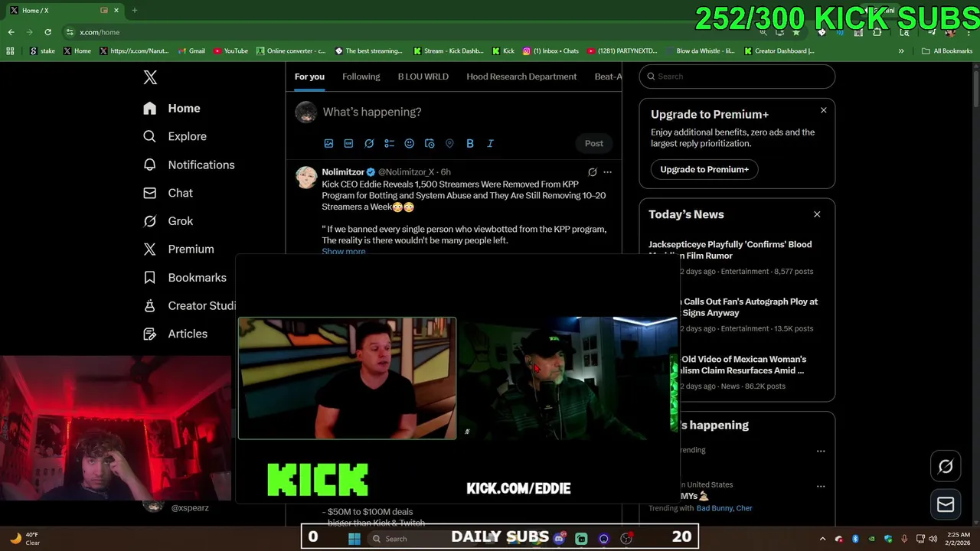Click Nolimitzor's profile avatar

pos(306,177)
